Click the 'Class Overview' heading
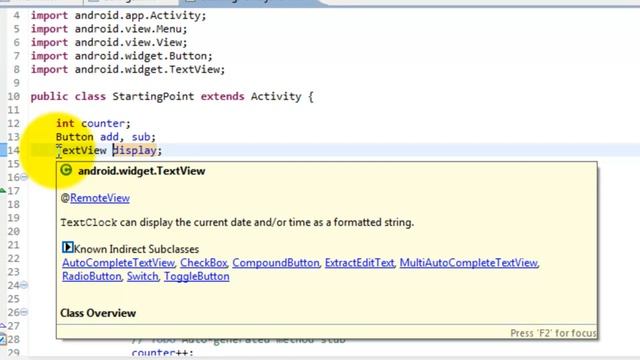The height and width of the screenshot is (360, 640). [98, 313]
